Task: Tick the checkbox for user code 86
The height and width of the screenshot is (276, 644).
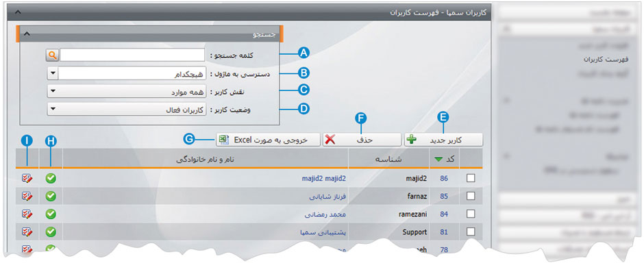Action: (x=470, y=178)
